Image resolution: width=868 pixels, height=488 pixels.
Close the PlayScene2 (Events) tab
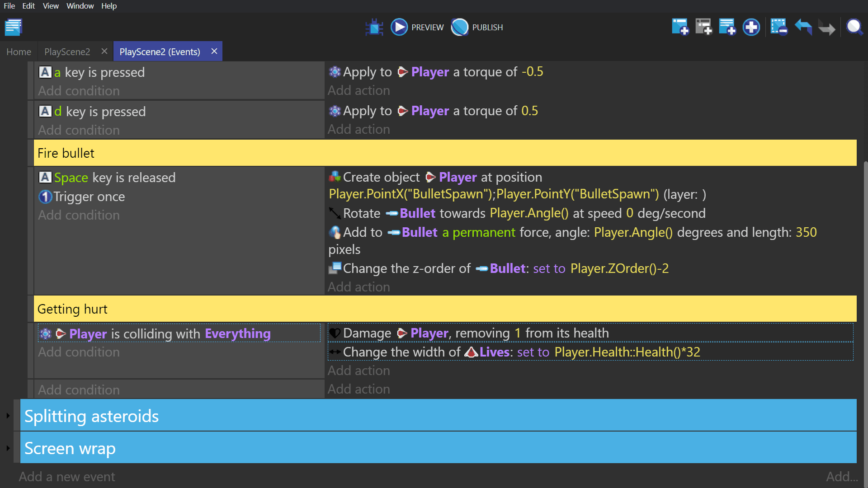(214, 52)
